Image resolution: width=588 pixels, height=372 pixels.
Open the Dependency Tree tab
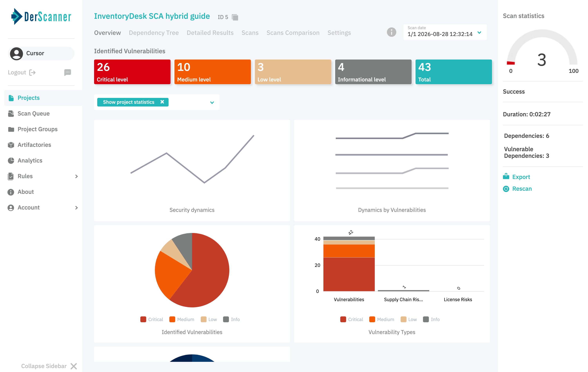pos(154,33)
